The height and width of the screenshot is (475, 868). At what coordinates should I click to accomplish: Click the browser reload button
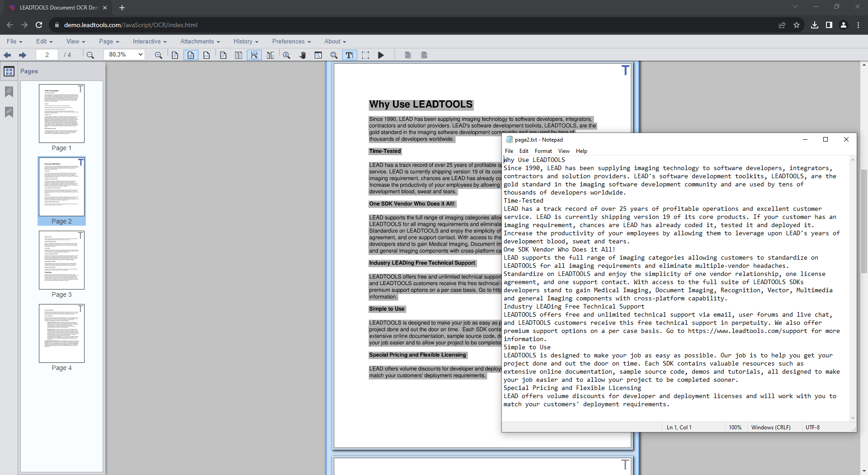(x=39, y=25)
